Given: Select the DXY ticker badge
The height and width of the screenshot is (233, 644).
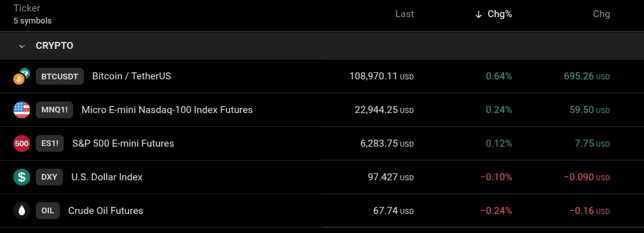Looking at the screenshot, I should [x=50, y=177].
